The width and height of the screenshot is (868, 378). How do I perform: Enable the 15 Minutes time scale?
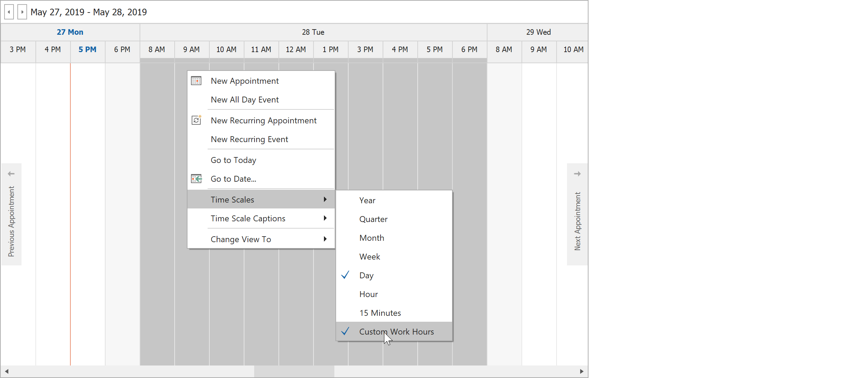(x=394, y=313)
